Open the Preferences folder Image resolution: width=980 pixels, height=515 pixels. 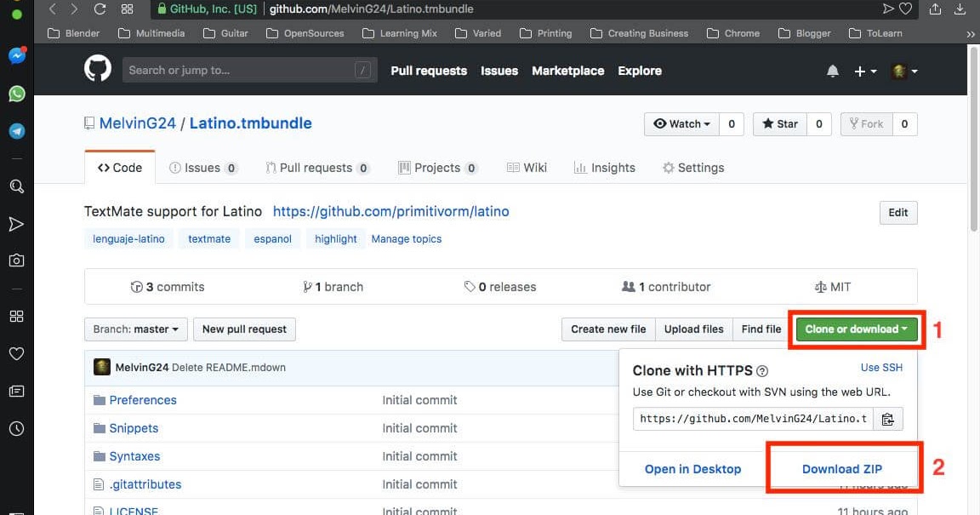tap(143, 400)
